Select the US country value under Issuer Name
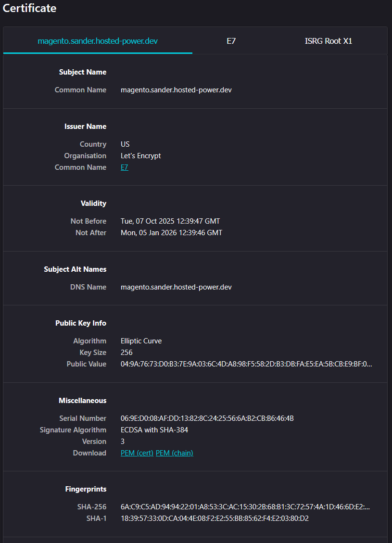392x543 pixels. (x=124, y=144)
